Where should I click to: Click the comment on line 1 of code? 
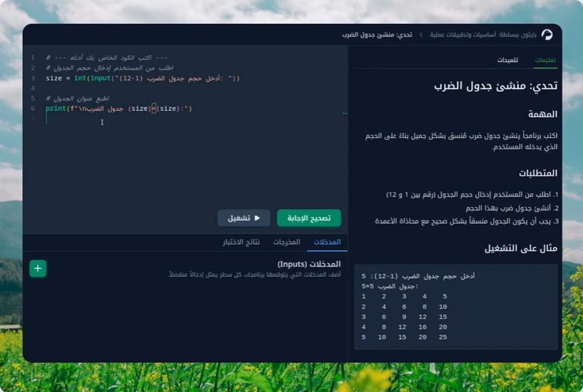point(106,58)
